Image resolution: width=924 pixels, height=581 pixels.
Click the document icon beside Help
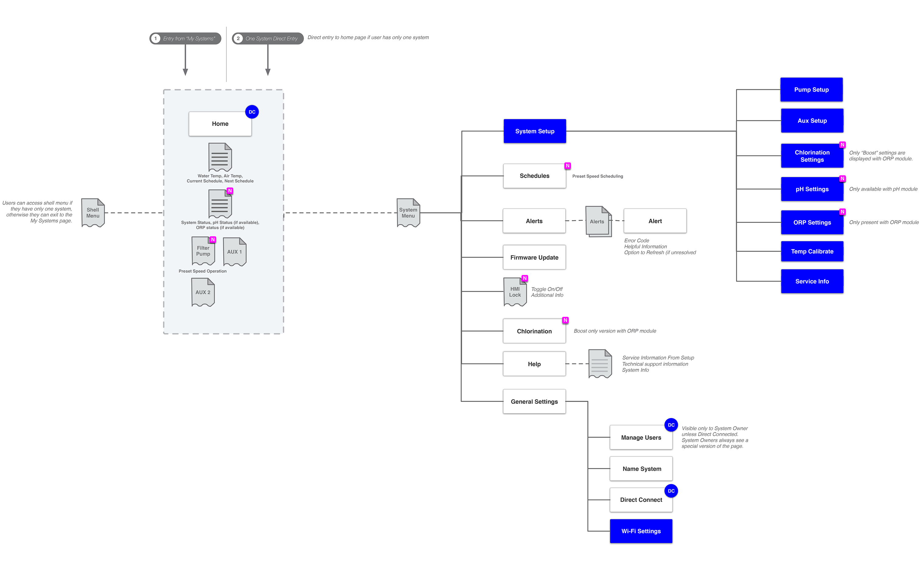pyautogui.click(x=600, y=364)
